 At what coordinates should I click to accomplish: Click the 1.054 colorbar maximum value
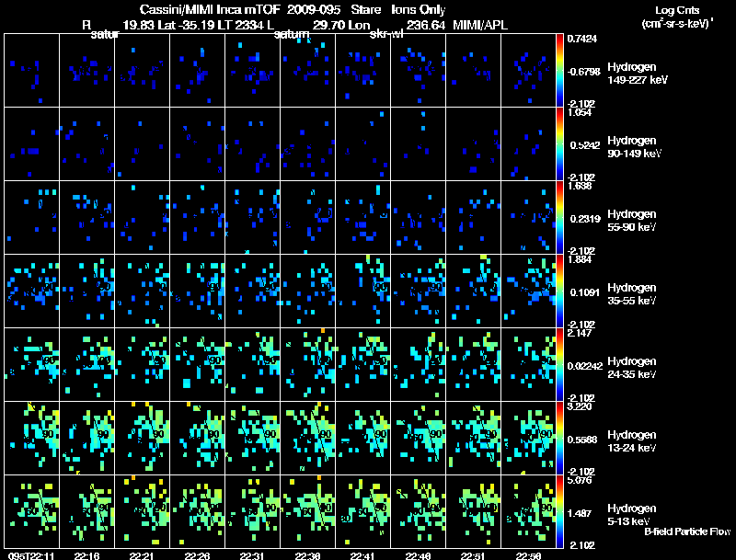(x=580, y=112)
